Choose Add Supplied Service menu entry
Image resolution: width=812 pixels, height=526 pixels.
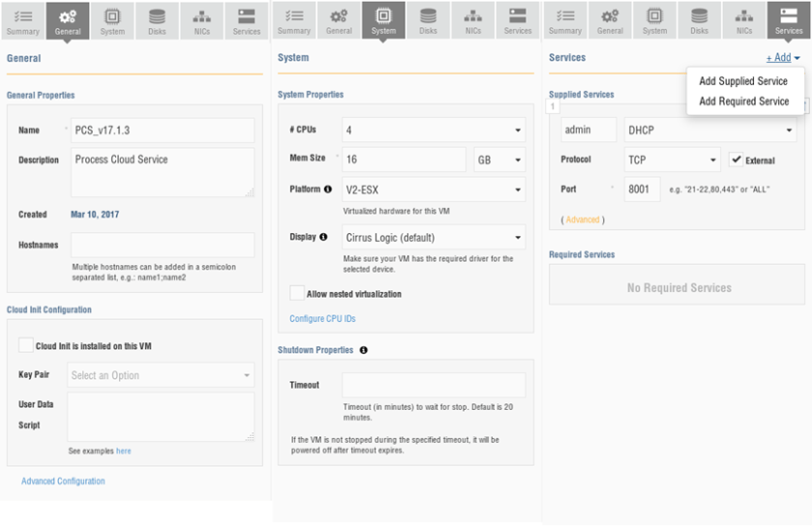coord(743,81)
